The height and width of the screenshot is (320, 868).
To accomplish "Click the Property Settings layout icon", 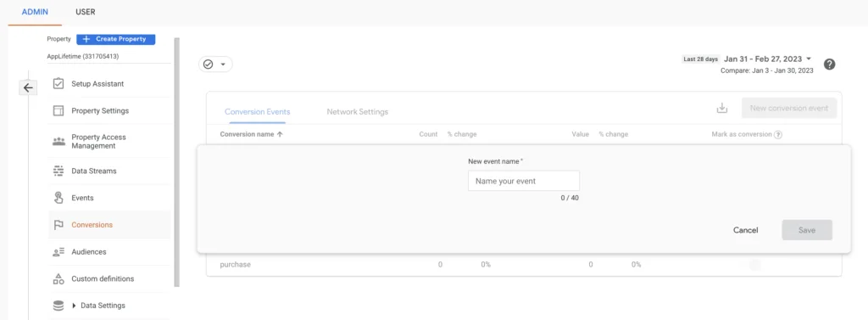I will [58, 111].
